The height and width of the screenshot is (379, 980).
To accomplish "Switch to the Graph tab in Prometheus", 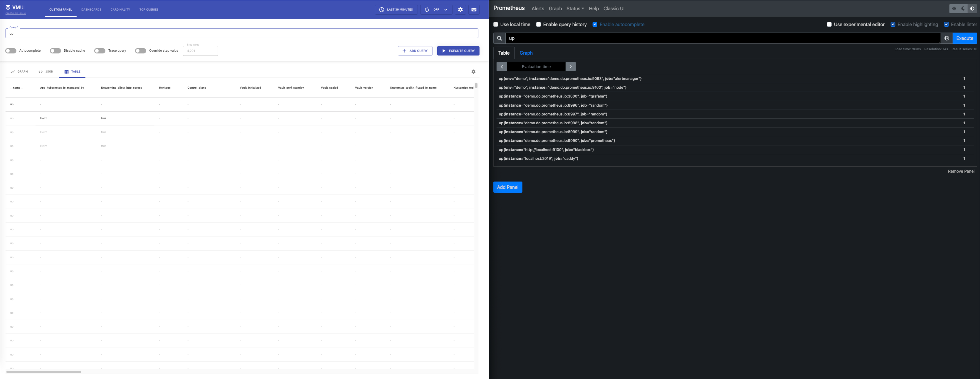I will click(x=526, y=53).
